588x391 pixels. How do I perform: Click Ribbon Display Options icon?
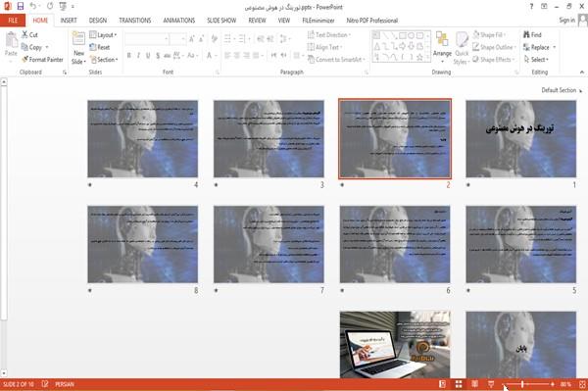[544, 7]
